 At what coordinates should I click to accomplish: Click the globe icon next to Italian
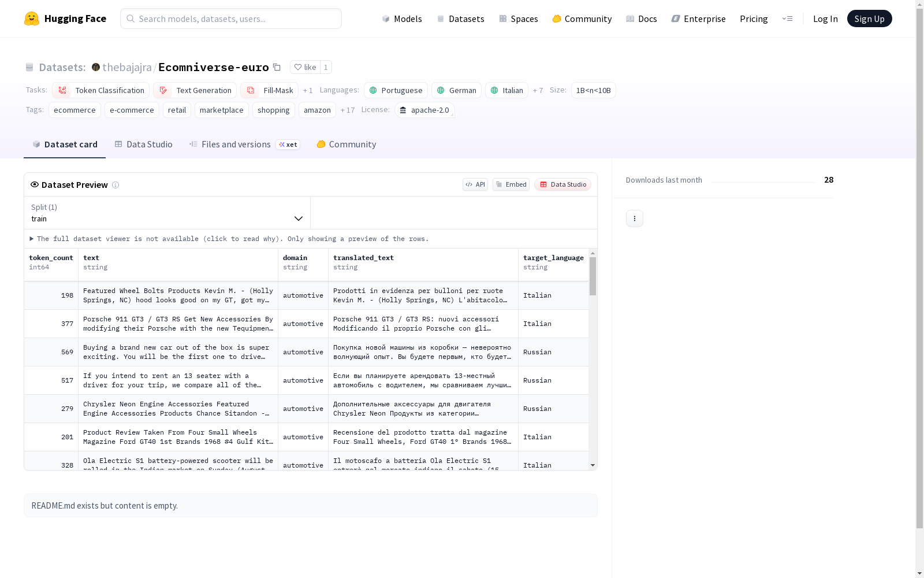pos(494,90)
